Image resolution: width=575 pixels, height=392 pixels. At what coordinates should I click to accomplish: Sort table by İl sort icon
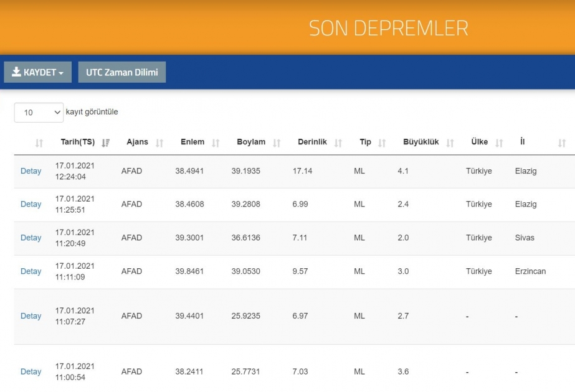coord(562,143)
